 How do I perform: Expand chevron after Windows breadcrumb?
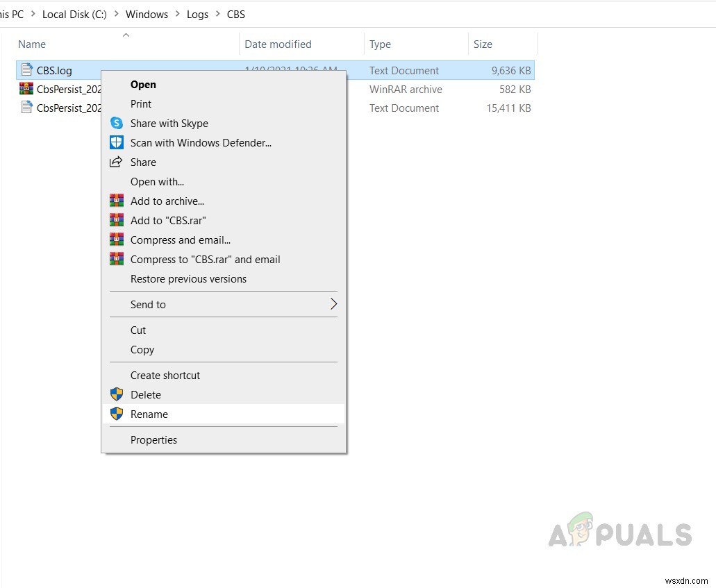pyautogui.click(x=178, y=14)
